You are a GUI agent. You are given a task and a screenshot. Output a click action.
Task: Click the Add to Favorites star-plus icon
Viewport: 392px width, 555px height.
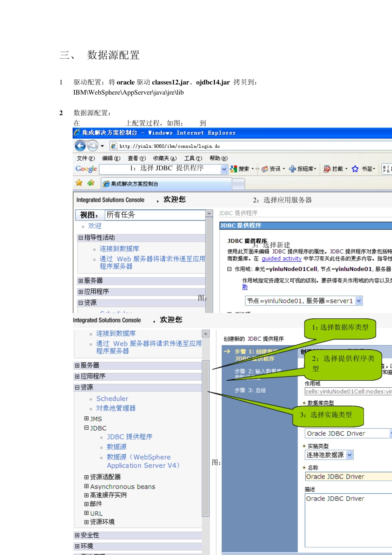[91, 183]
